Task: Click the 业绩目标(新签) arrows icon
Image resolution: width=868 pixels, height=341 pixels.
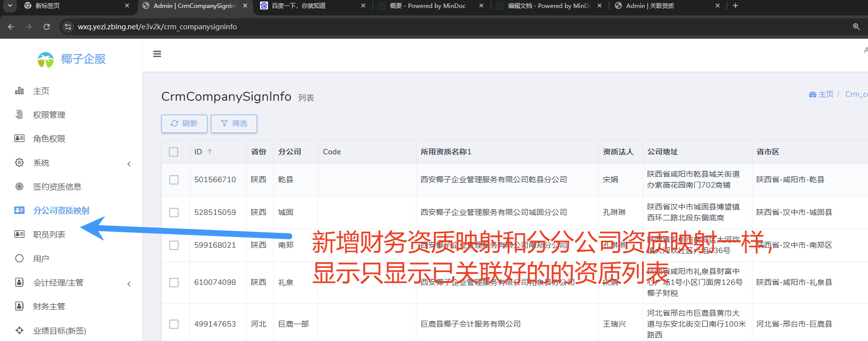Action: [x=19, y=331]
